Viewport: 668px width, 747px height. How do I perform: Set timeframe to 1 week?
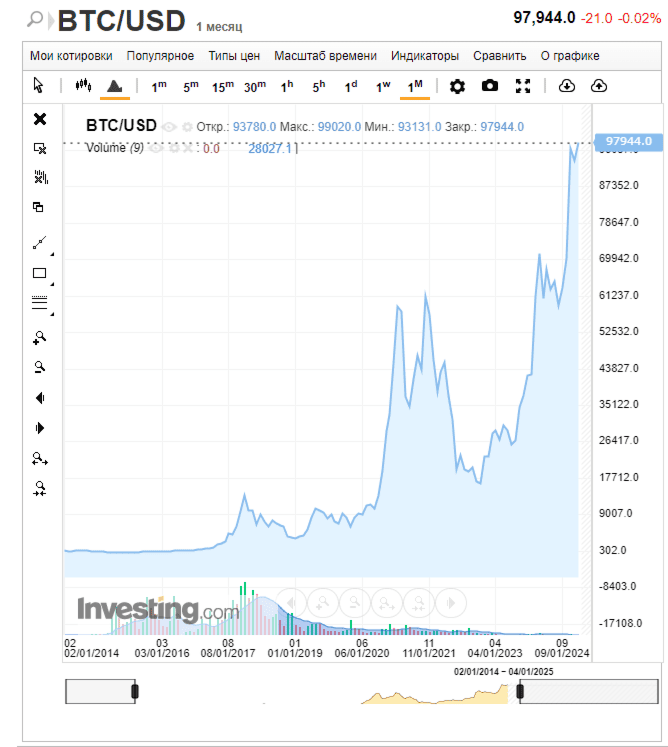(x=383, y=87)
